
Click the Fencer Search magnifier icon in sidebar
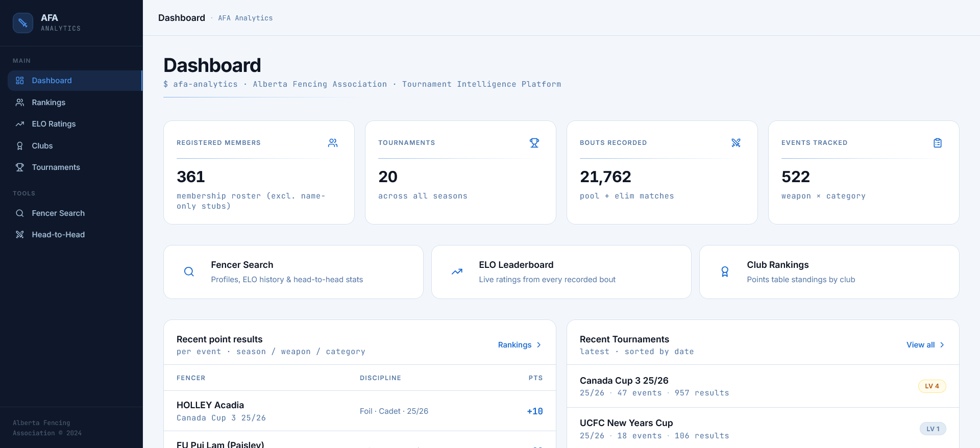click(x=20, y=213)
